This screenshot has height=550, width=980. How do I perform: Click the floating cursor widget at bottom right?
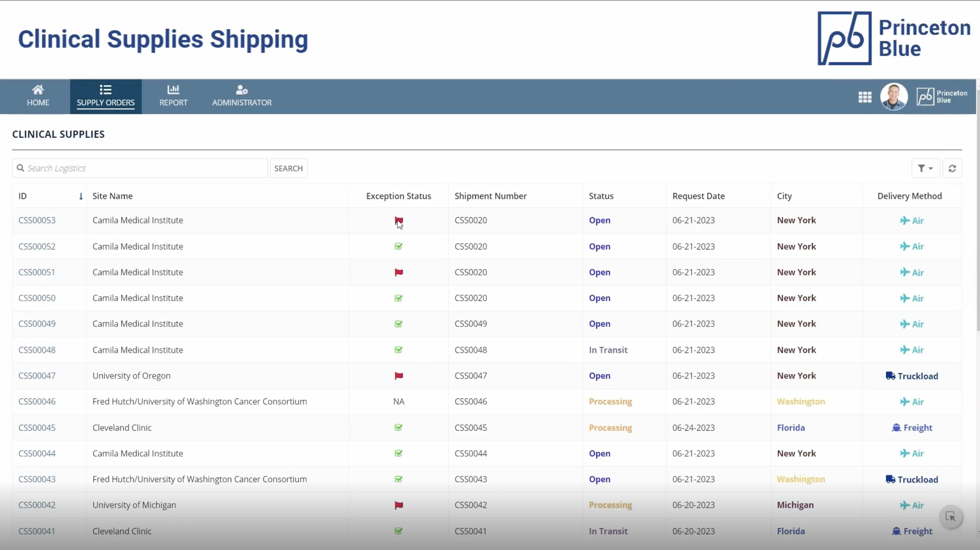pos(950,516)
